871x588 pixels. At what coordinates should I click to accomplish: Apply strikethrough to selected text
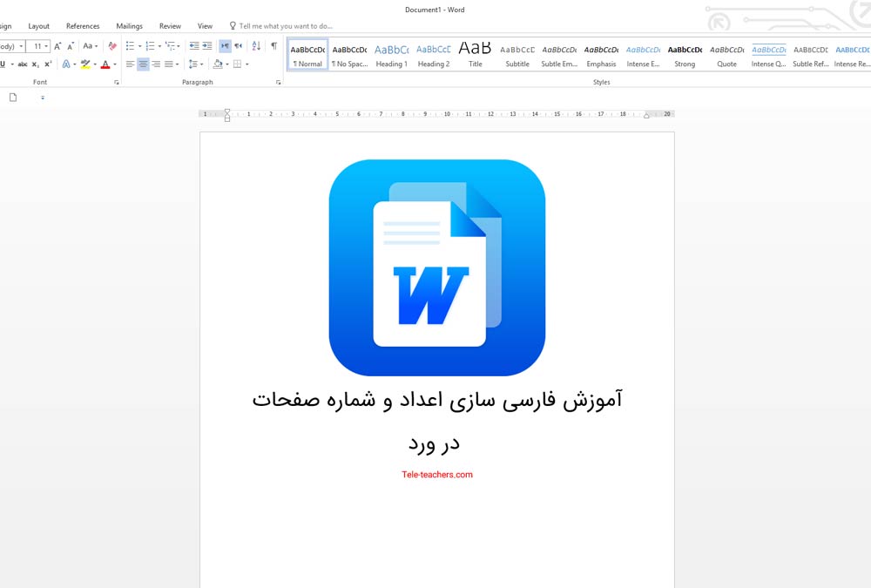[x=23, y=64]
